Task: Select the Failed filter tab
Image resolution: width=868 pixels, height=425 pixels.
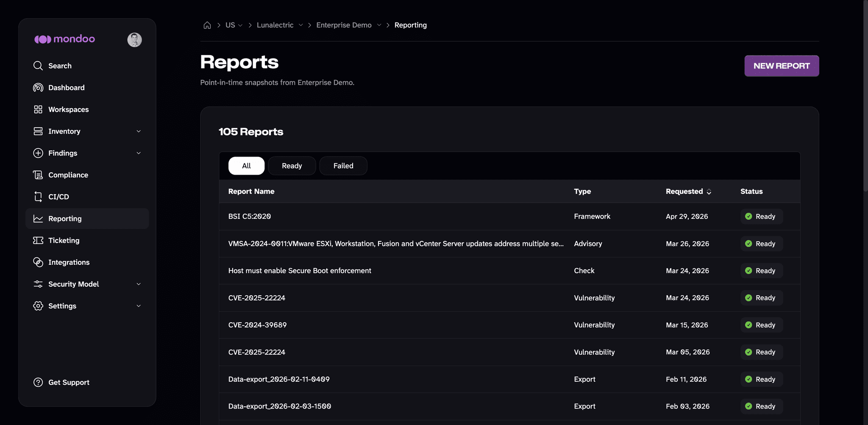Action: pyautogui.click(x=343, y=166)
